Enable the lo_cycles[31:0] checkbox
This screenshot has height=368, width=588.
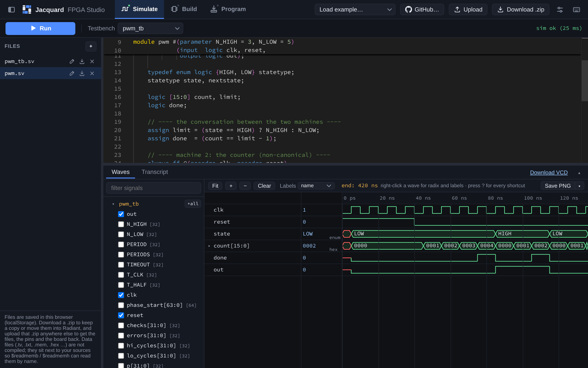[121, 356]
